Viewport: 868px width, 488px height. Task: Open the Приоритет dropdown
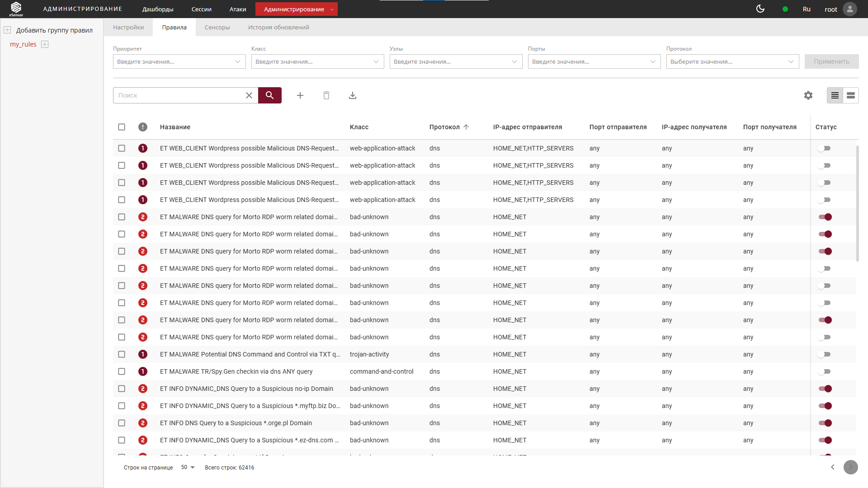(x=179, y=61)
